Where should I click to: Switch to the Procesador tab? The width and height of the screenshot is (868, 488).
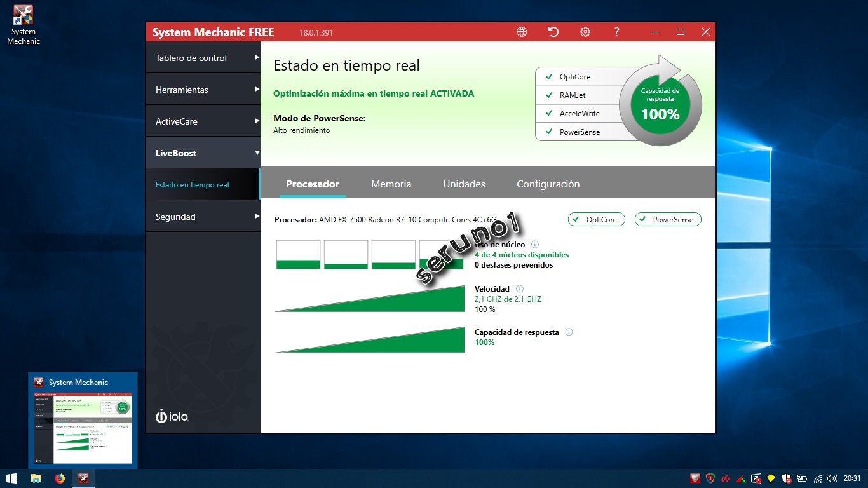point(313,184)
